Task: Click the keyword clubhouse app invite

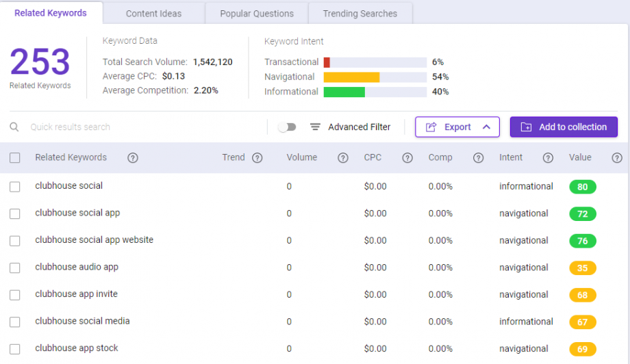Action: coord(76,294)
